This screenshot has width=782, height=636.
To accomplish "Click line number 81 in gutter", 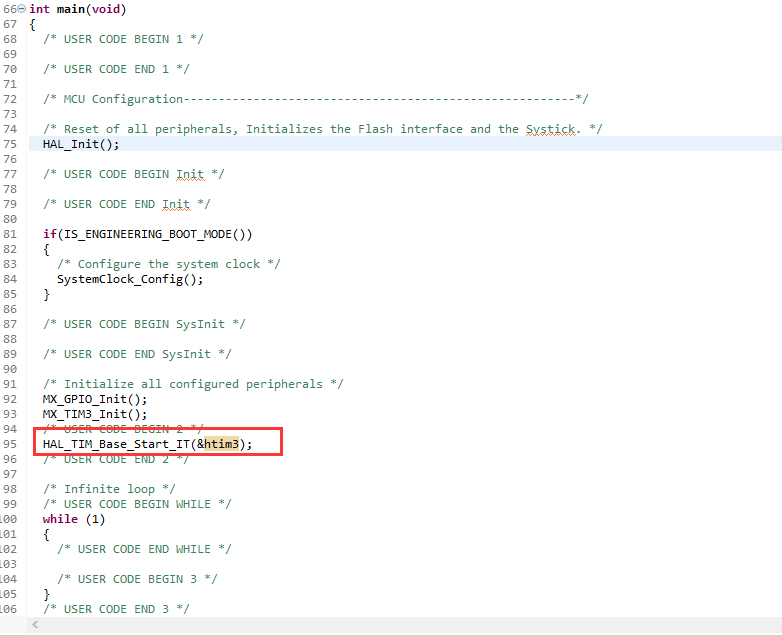I will click(x=10, y=234).
